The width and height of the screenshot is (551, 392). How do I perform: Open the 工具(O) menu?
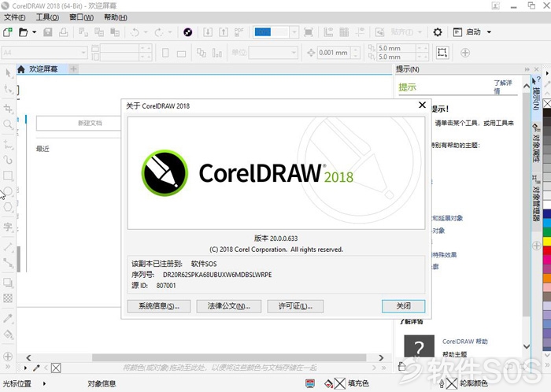point(47,17)
